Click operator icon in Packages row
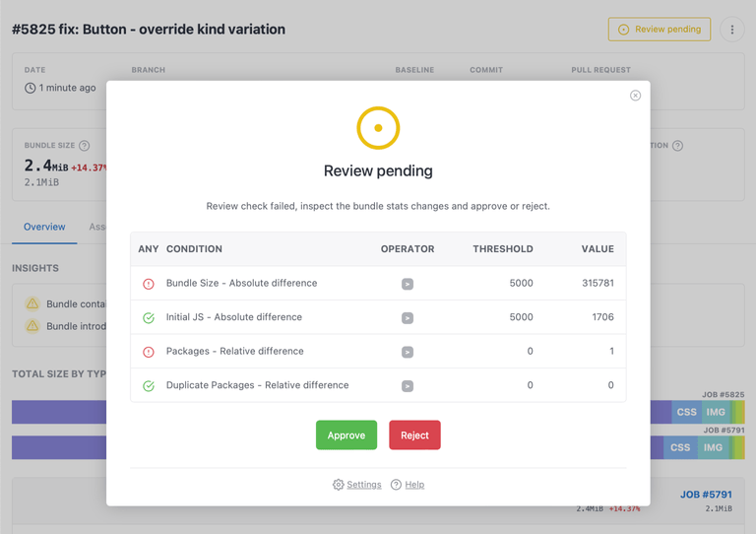This screenshot has width=756, height=534. [408, 352]
